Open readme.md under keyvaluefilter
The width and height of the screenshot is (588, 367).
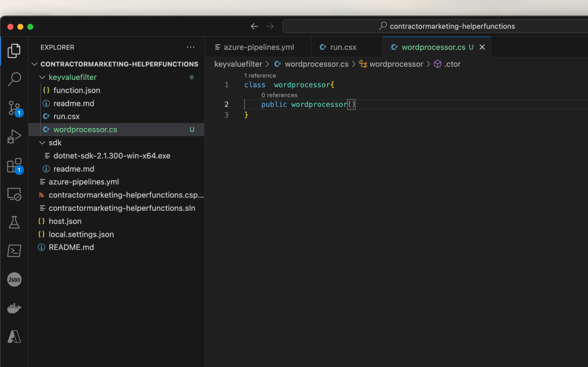click(116, 103)
